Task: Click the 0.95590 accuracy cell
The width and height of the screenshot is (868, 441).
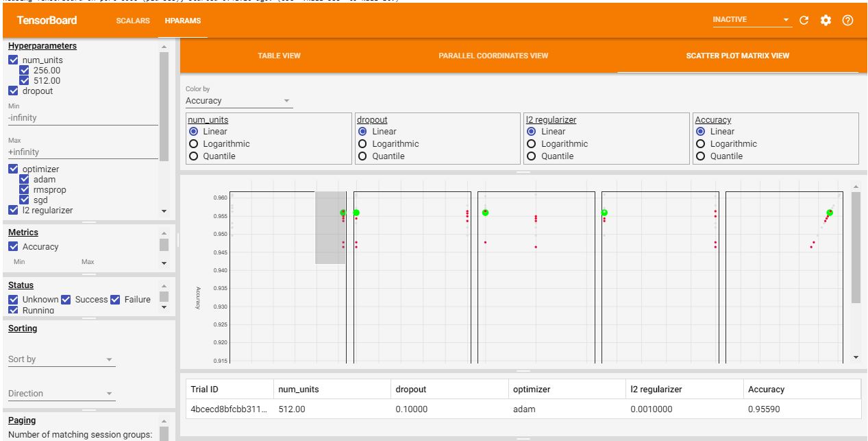Action: 802,409
